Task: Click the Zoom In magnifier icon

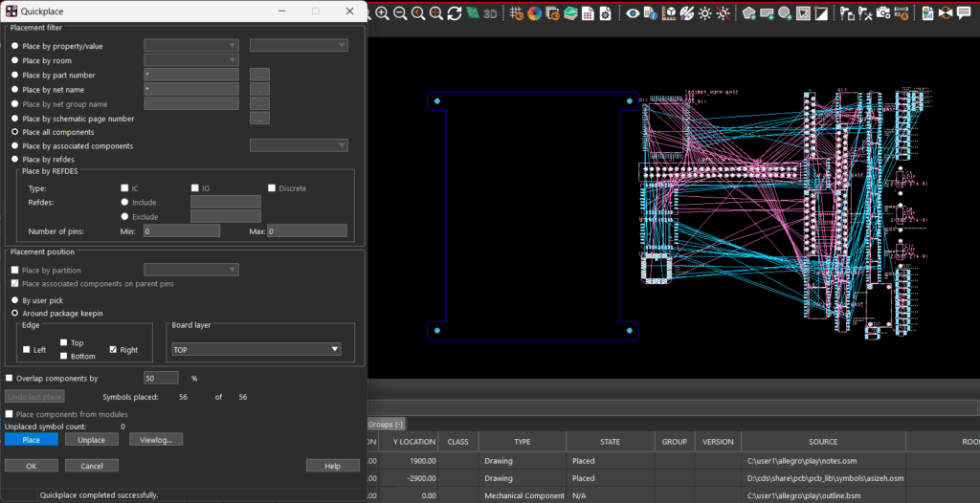Action: coord(382,13)
